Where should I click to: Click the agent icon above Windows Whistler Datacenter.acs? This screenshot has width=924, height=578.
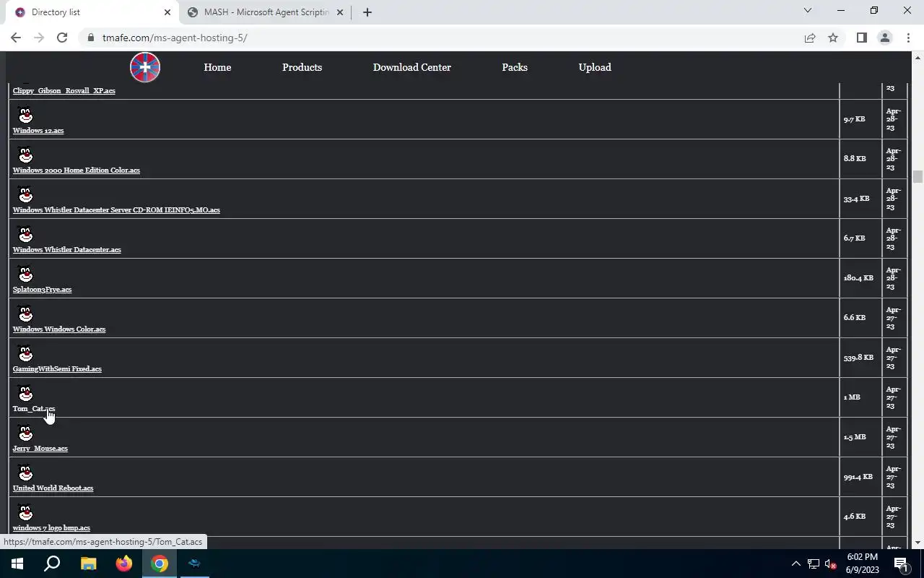25,235
